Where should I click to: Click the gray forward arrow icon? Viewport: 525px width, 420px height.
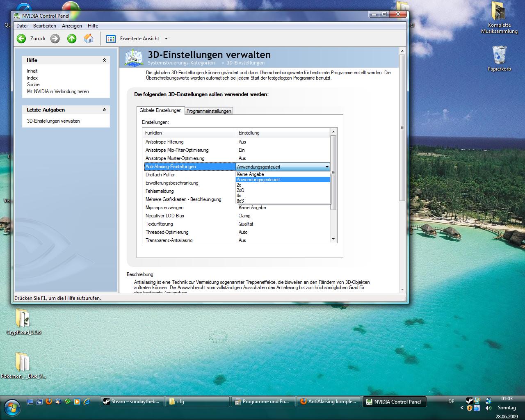click(x=55, y=39)
